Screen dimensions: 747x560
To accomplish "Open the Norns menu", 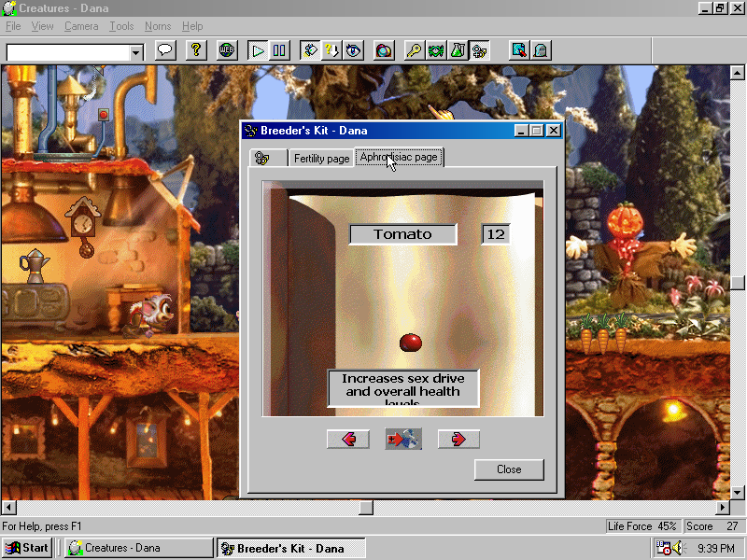I will click(158, 26).
